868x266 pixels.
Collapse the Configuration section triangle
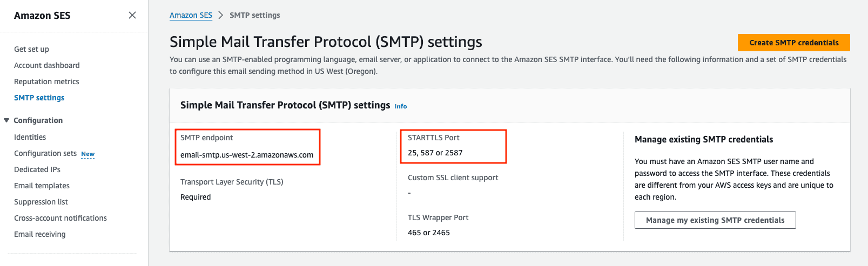(x=6, y=120)
